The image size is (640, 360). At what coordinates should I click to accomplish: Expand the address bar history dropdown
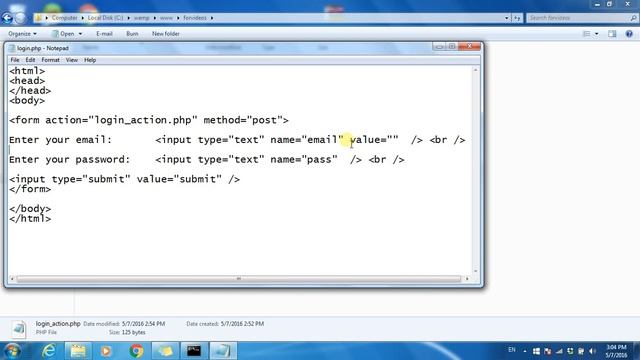click(x=507, y=18)
